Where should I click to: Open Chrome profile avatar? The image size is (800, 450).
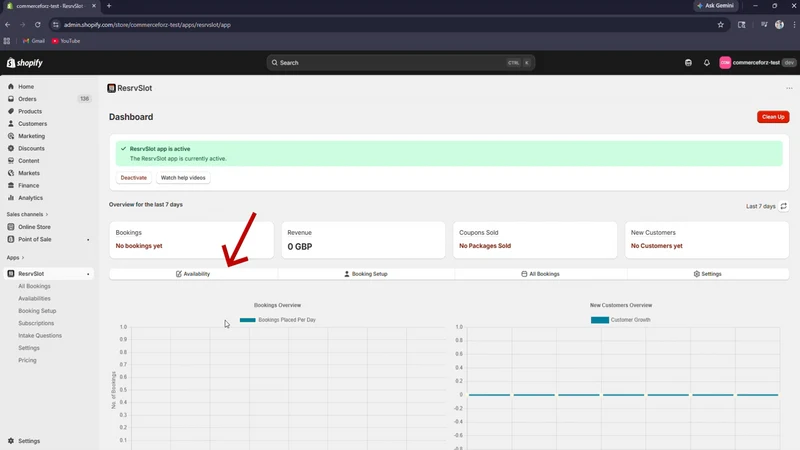779,24
